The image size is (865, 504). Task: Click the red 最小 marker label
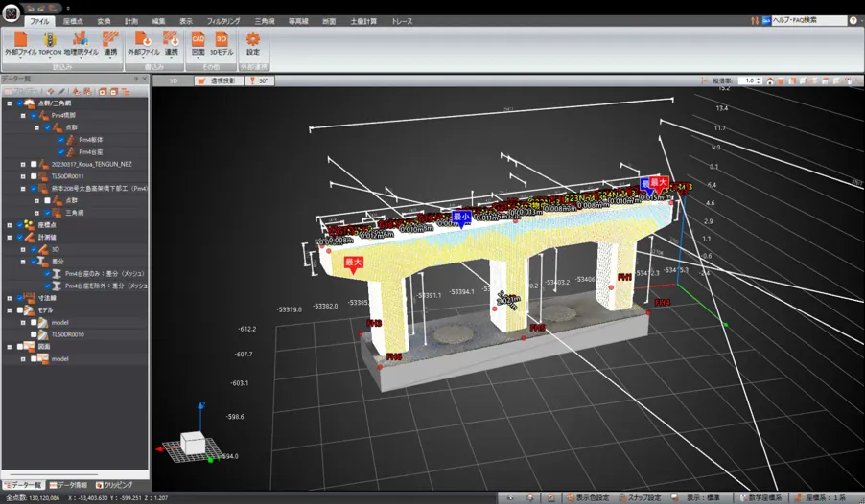(x=461, y=218)
